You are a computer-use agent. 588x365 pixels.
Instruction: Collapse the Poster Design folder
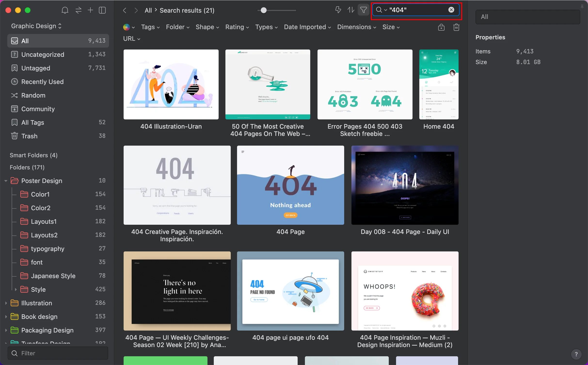[x=6, y=181]
